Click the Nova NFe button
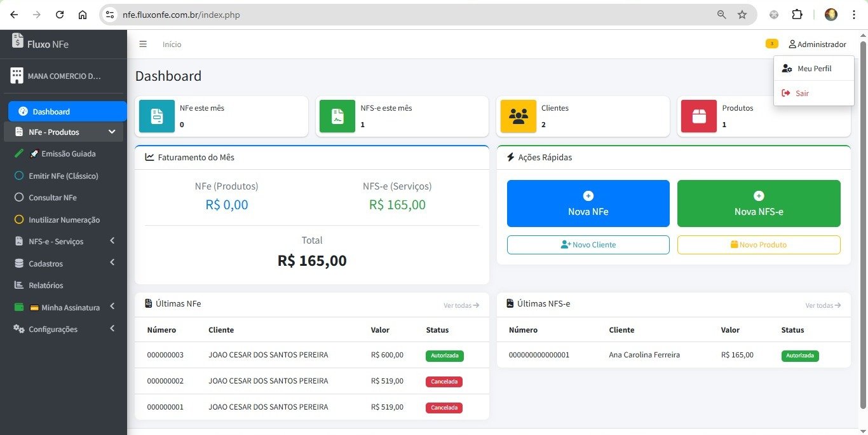The height and width of the screenshot is (435, 868). 588,203
